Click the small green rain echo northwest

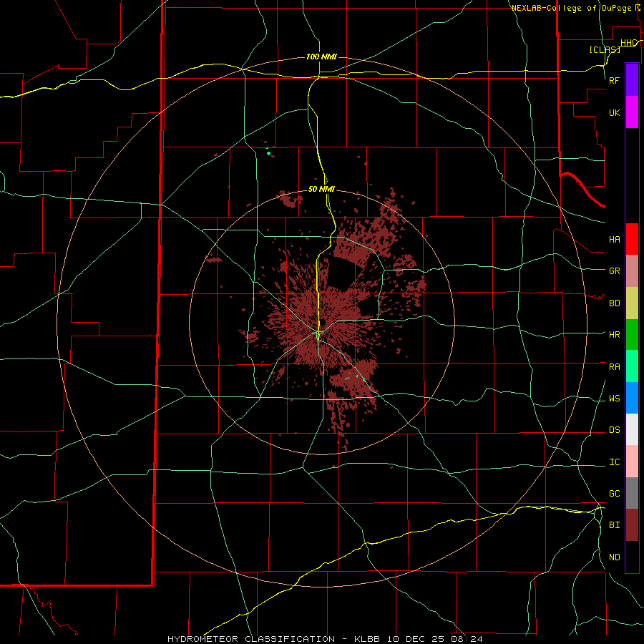[268, 153]
